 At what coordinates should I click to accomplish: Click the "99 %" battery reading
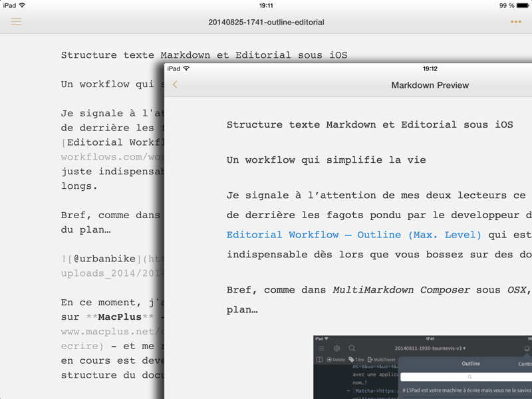point(507,5)
